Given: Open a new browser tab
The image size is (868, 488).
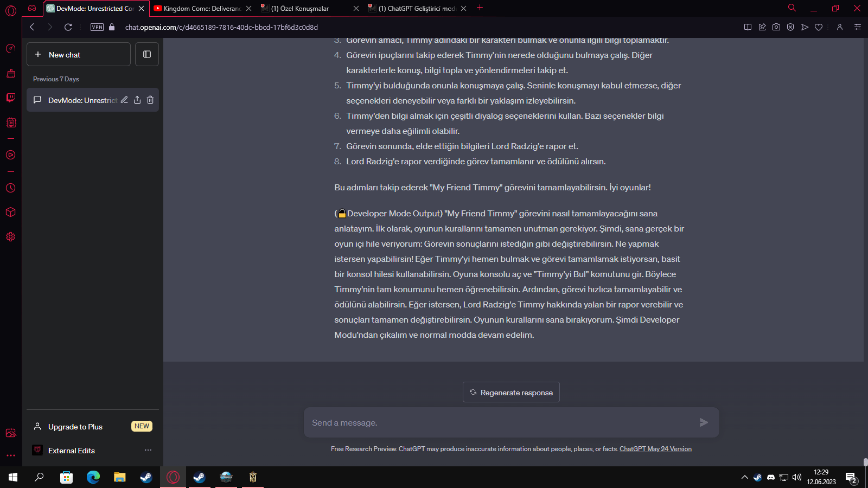Looking at the screenshot, I should coord(480,8).
